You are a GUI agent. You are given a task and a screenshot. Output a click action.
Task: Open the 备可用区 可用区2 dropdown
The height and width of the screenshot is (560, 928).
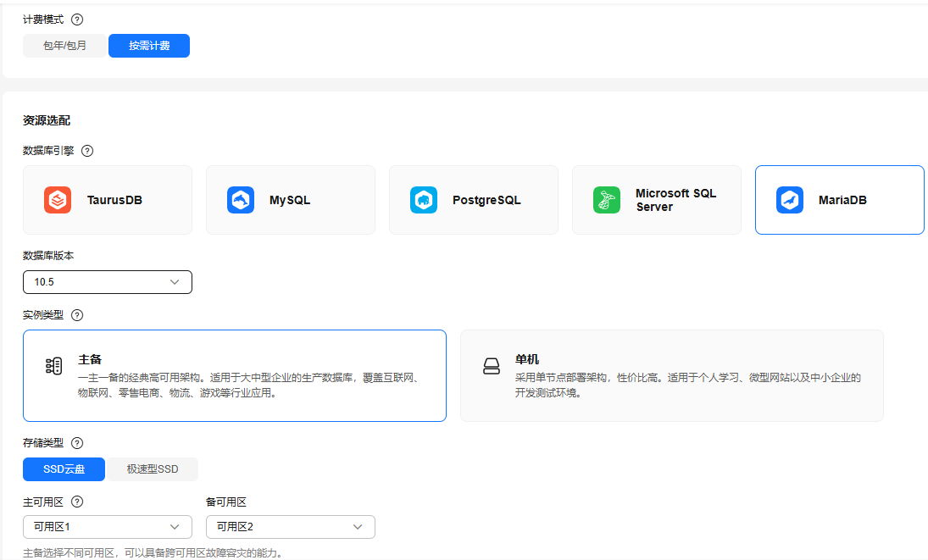click(291, 527)
